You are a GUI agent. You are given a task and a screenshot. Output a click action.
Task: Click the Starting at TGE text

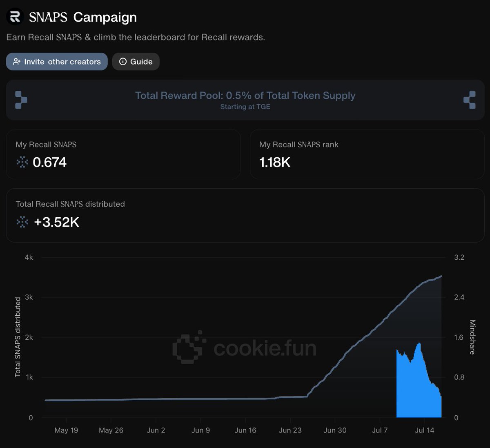[x=245, y=107]
